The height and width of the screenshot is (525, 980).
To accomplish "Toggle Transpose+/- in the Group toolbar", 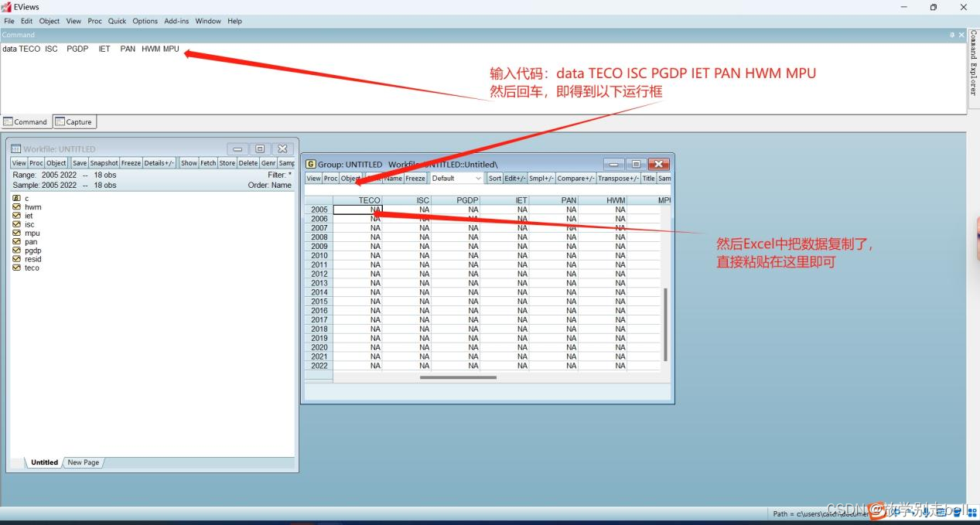I will click(619, 178).
